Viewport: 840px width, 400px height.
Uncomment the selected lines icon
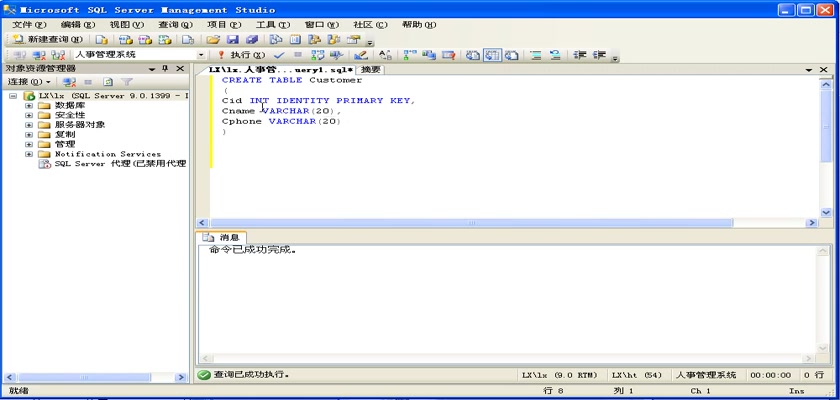tap(554, 55)
